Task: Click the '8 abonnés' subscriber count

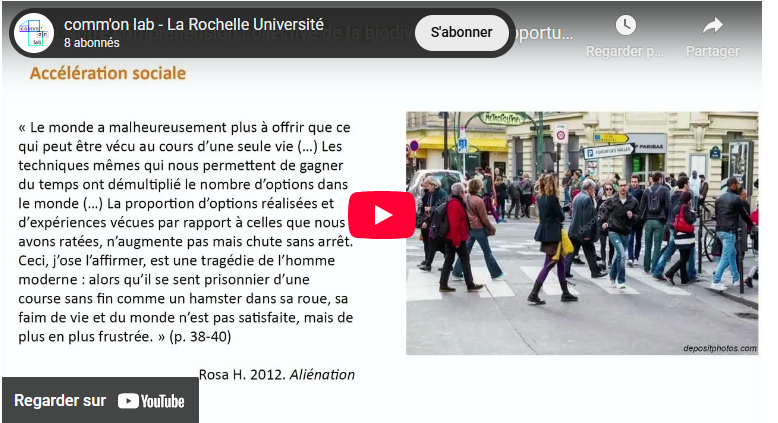Action: (92, 43)
